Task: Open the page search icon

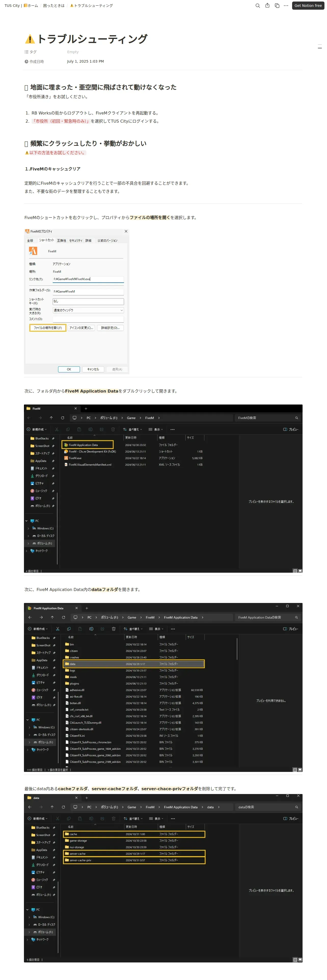Action: pos(258,6)
